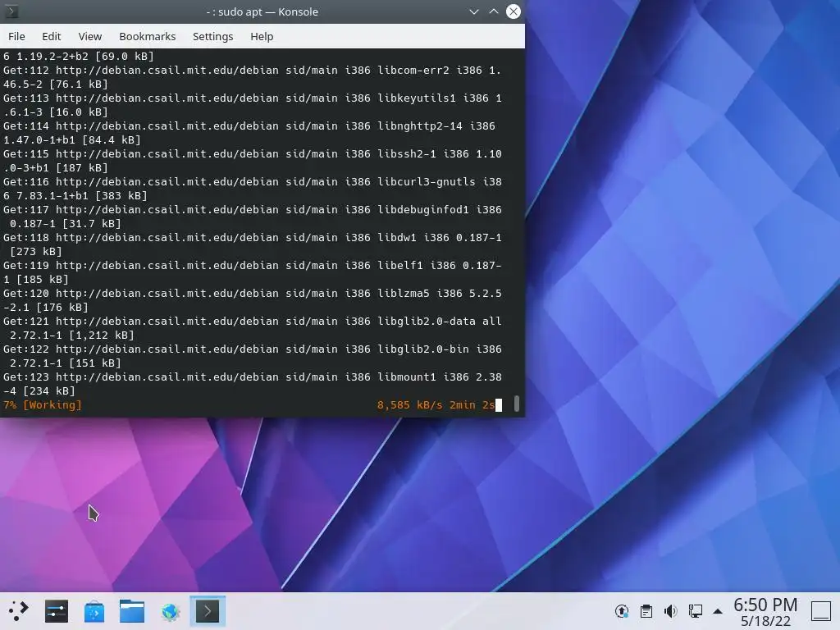The height and width of the screenshot is (630, 840).
Task: Open the clipboard tray icon
Action: coord(646,611)
